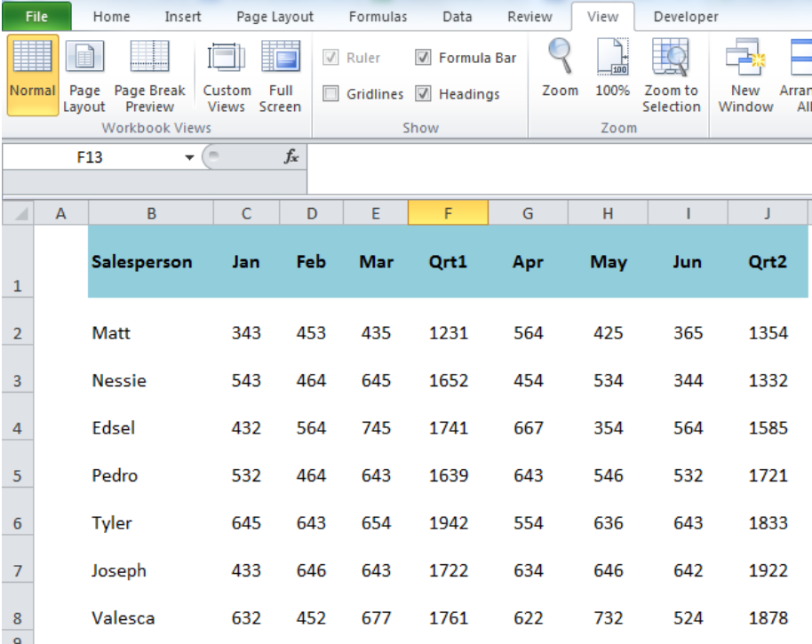Switch to the Page Layout tab
The height and width of the screenshot is (644, 812).
click(275, 17)
